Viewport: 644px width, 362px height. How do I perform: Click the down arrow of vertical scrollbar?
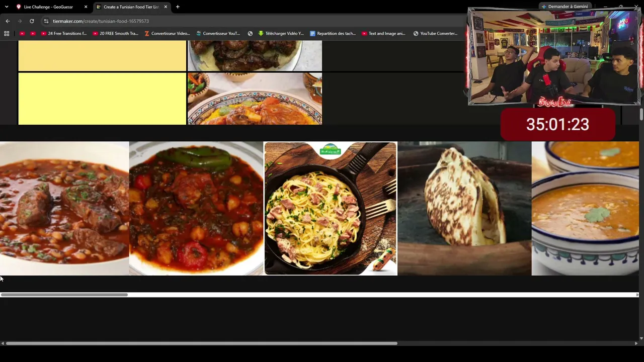(x=641, y=338)
